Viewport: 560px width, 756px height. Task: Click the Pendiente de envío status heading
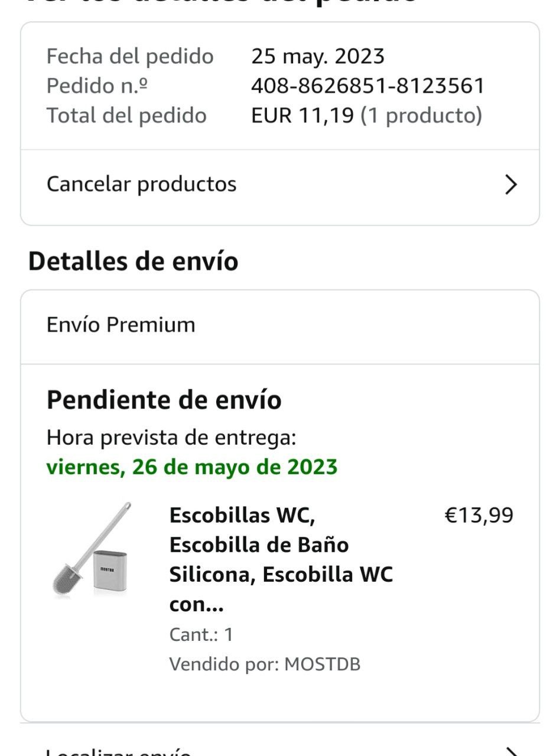pyautogui.click(x=164, y=400)
